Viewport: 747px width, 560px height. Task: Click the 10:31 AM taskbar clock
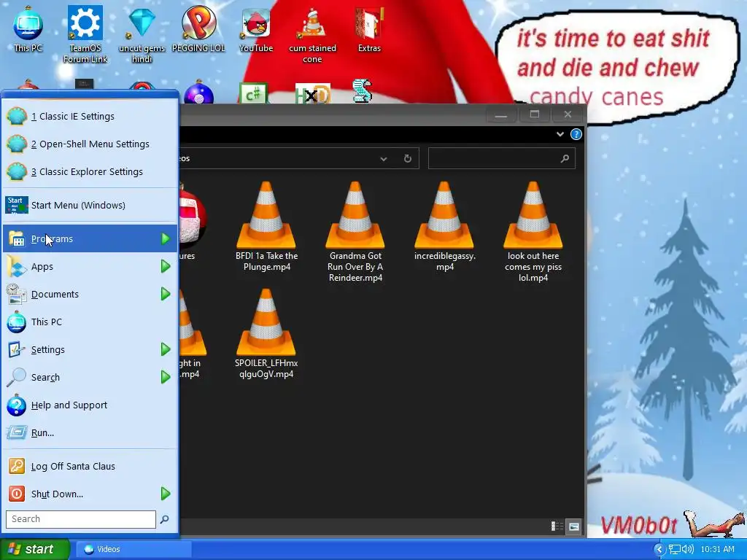[x=718, y=549]
